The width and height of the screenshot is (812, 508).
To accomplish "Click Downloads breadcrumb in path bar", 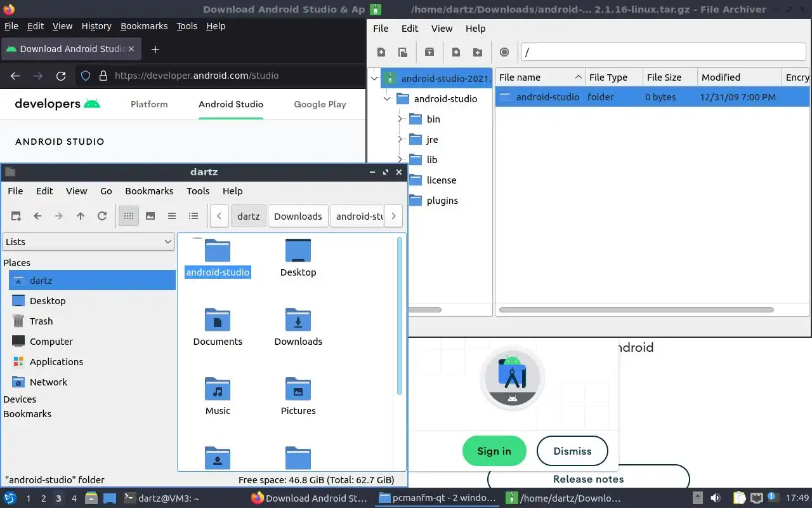I will pos(298,216).
